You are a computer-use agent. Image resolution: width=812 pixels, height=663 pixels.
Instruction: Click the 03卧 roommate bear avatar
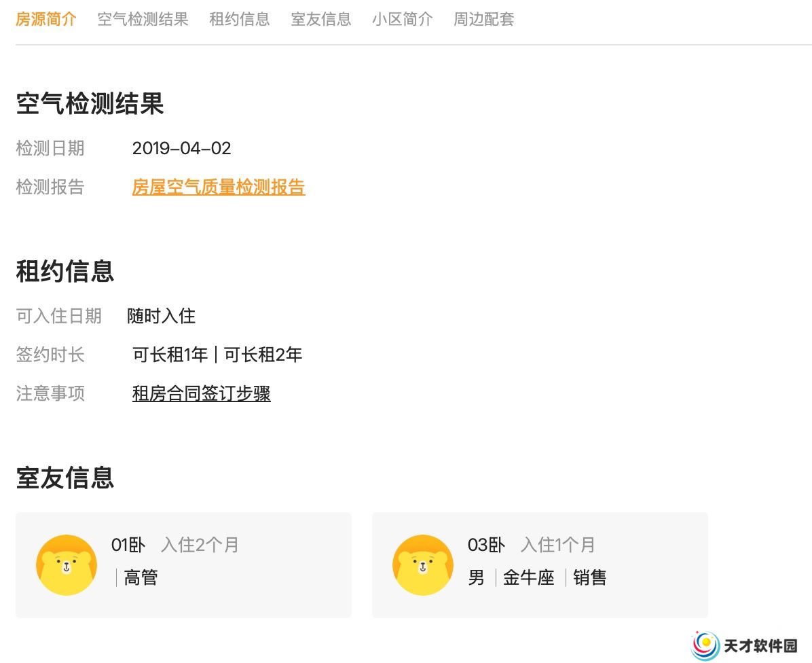pos(422,565)
